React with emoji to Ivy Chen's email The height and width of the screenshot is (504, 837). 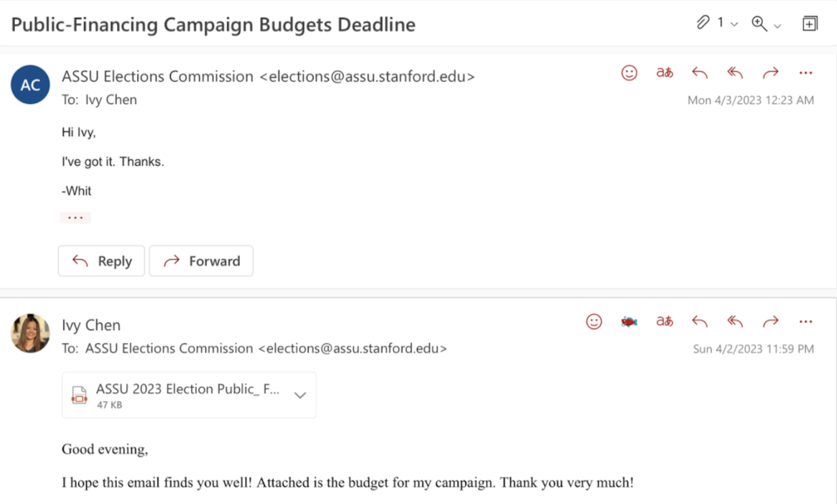click(594, 321)
